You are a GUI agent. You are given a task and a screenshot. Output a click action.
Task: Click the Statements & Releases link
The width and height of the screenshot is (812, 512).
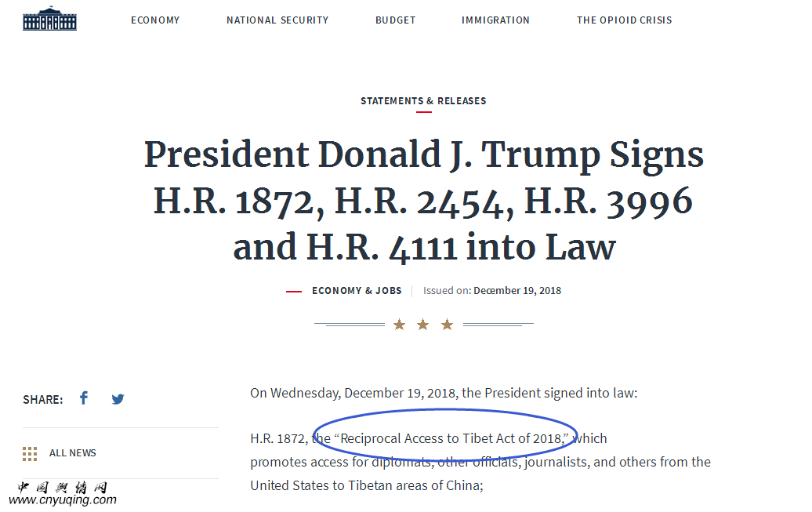point(423,100)
